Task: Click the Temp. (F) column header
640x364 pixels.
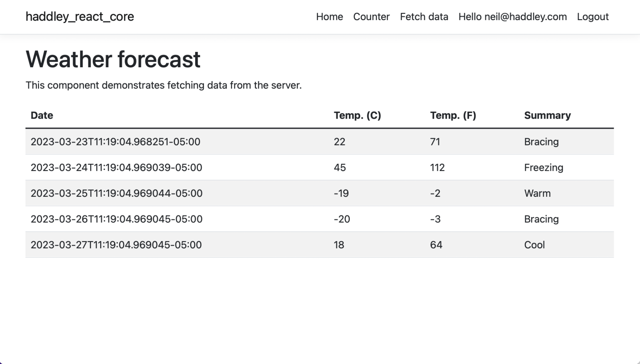Action: click(453, 115)
